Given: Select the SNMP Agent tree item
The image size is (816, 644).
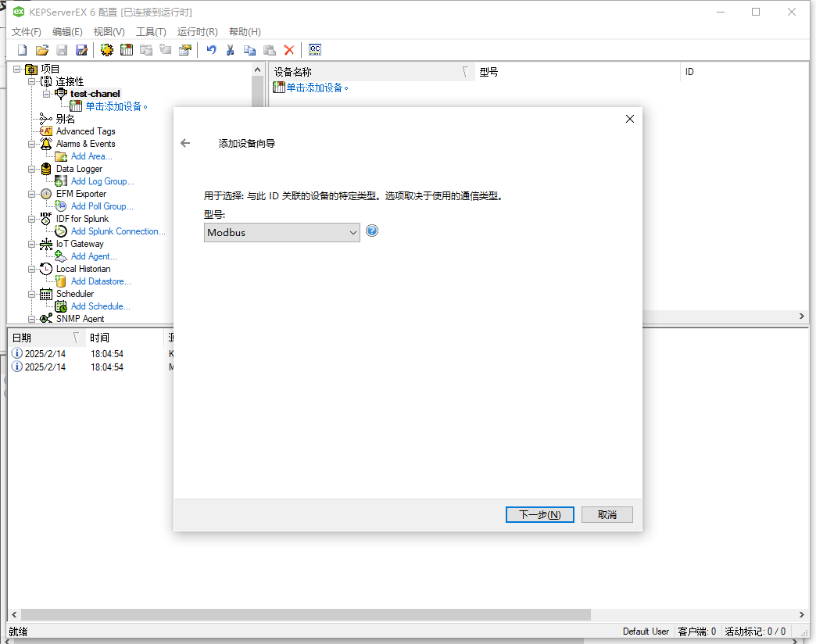Looking at the screenshot, I should (81, 318).
